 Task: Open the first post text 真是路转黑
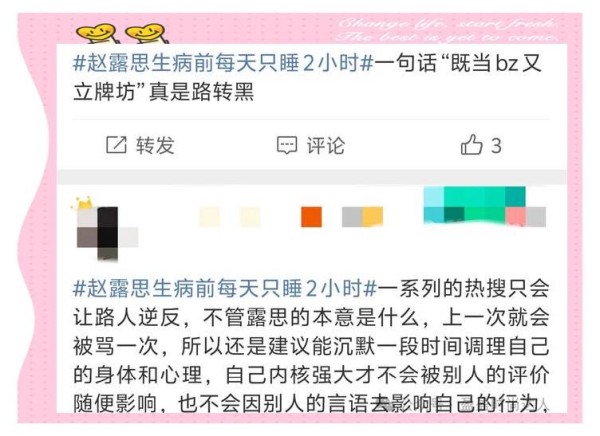(x=201, y=92)
